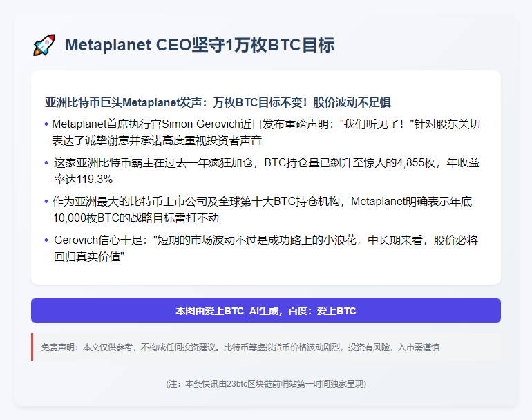Click the purple banner '本图由爱上BTC_AI生成'
Screen dimensions: 532x420
(x=266, y=310)
